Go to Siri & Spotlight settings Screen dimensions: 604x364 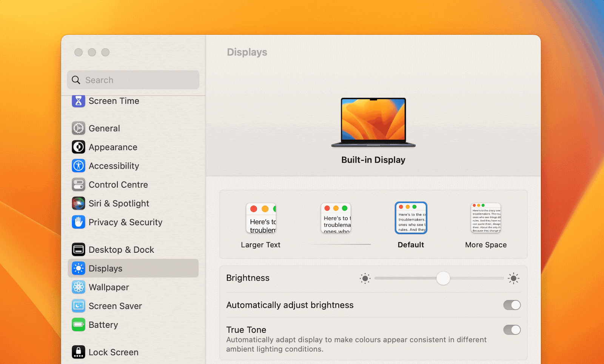pyautogui.click(x=133, y=203)
